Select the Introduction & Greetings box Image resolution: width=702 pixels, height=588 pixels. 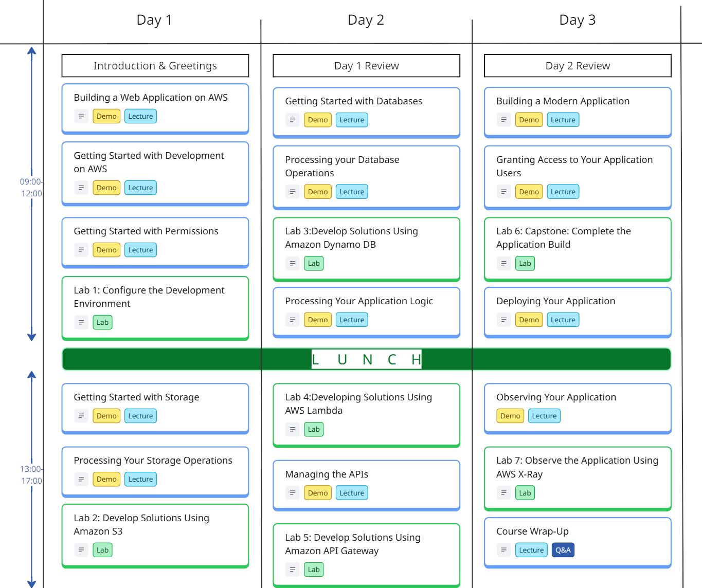pyautogui.click(x=155, y=66)
